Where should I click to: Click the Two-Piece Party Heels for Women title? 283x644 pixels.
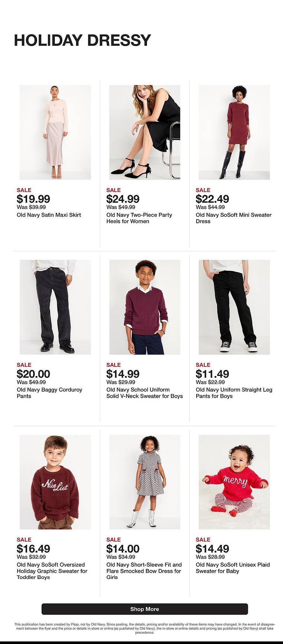point(139,218)
